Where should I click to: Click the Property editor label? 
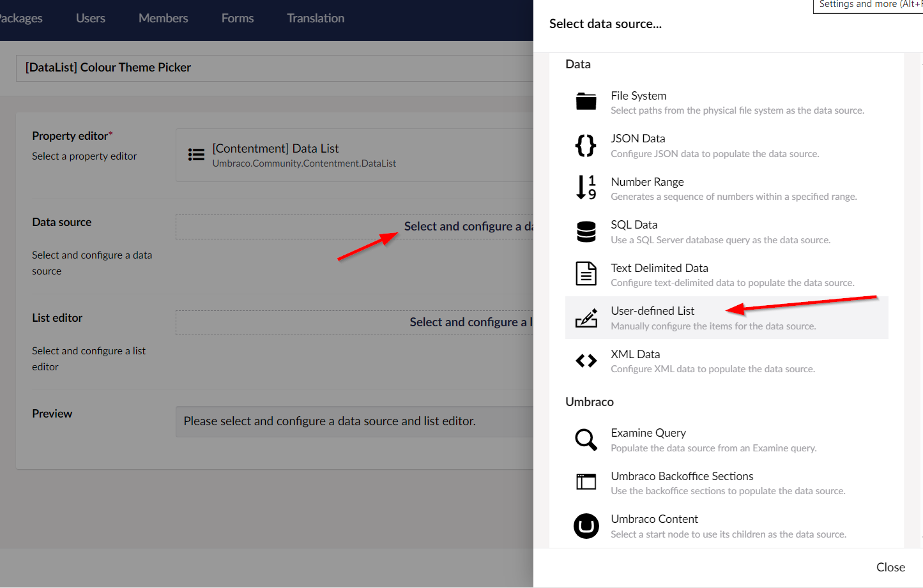pyautogui.click(x=72, y=136)
